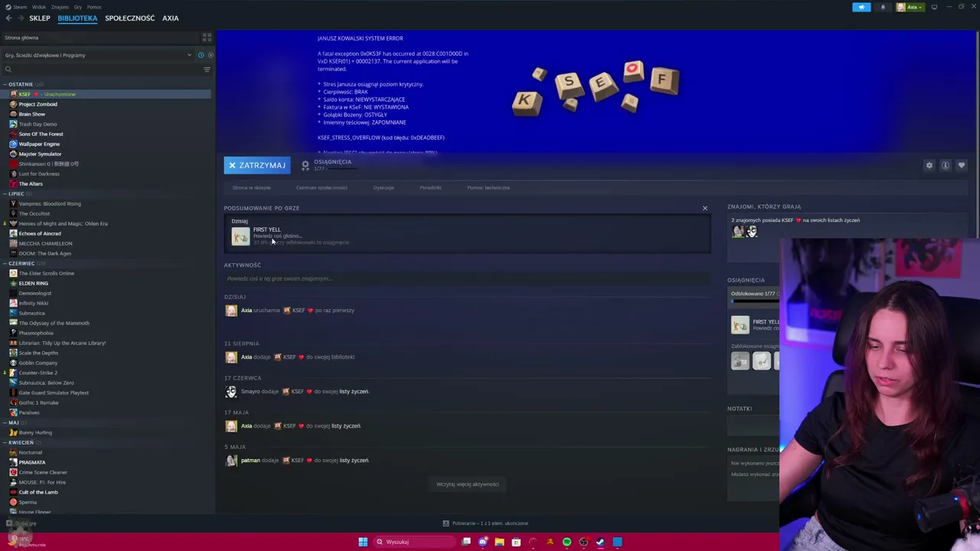Stop the game with ZATRZYMAJ button
Image resolution: width=980 pixels, height=551 pixels.
[x=257, y=165]
